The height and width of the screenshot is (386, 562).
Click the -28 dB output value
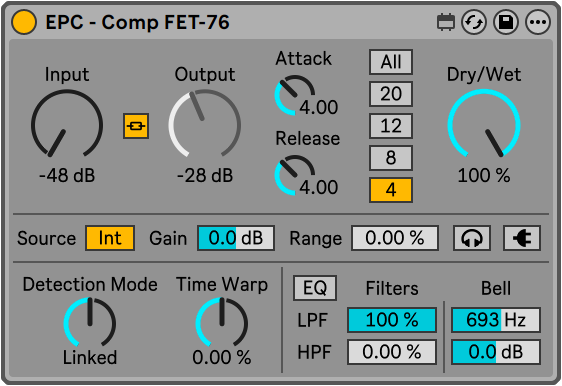[x=205, y=176]
